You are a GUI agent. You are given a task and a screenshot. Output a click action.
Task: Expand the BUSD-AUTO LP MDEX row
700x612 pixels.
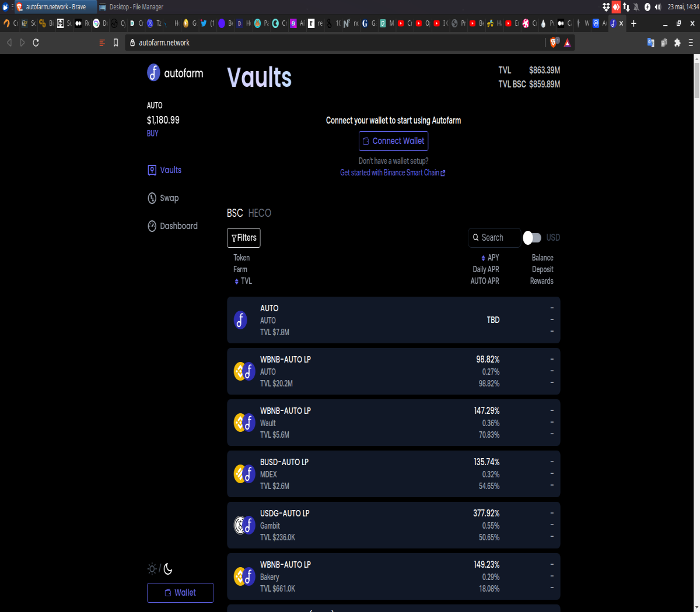394,474
